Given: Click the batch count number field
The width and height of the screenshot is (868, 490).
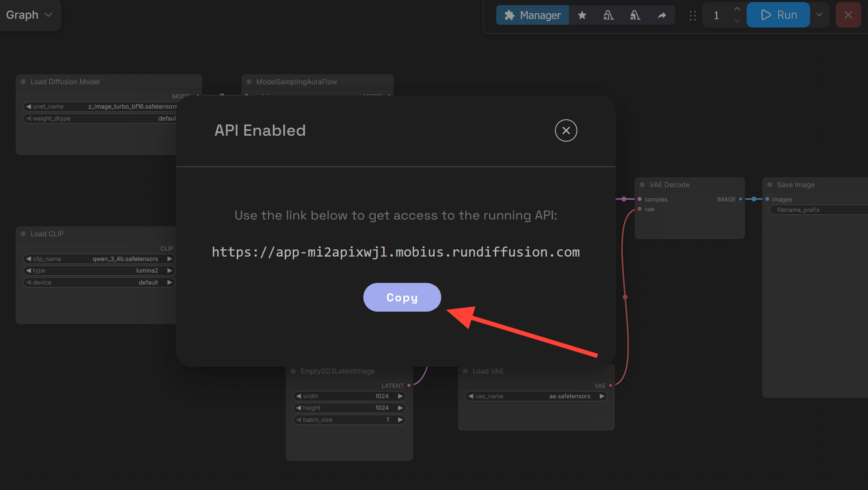Looking at the screenshot, I should (717, 15).
